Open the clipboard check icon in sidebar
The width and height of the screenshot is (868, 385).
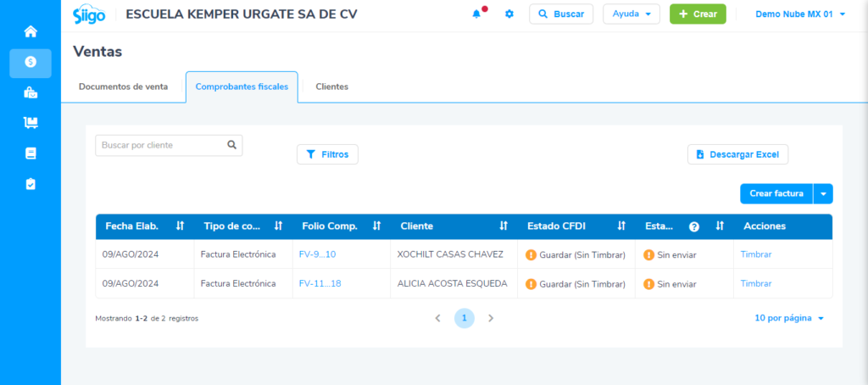(31, 184)
